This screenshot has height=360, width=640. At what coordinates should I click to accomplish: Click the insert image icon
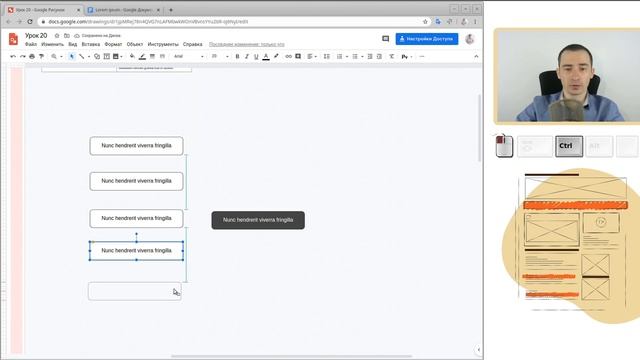tap(116, 57)
